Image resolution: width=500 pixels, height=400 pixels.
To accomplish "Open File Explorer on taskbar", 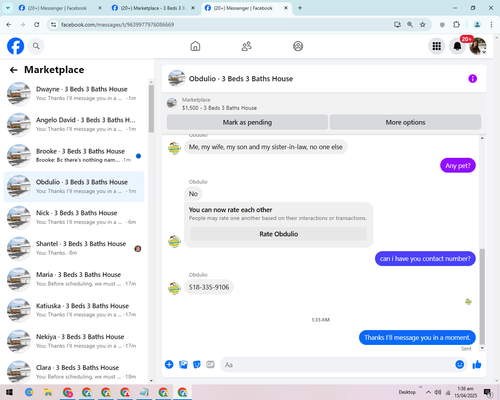I will (x=48, y=392).
